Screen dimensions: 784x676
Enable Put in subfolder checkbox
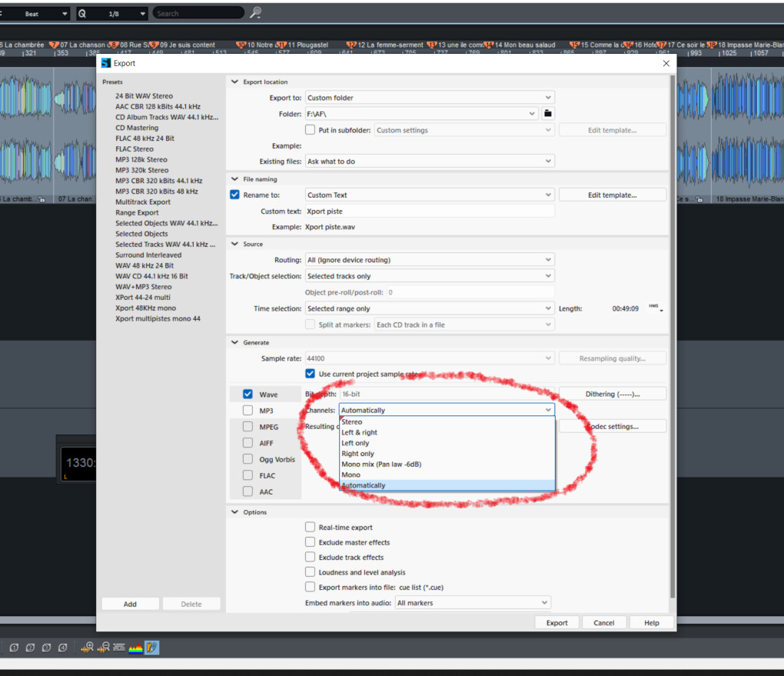(x=310, y=130)
